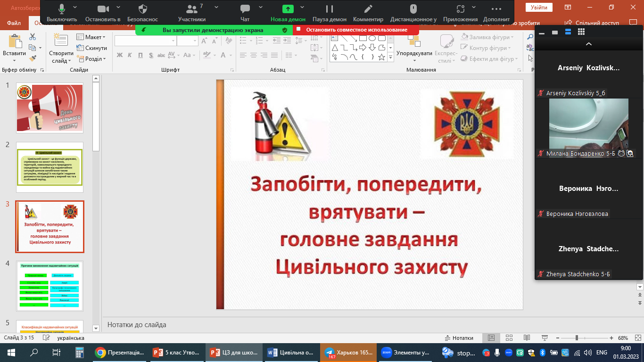Open the Макет layout dropdown
The image size is (644, 362).
tap(91, 37)
